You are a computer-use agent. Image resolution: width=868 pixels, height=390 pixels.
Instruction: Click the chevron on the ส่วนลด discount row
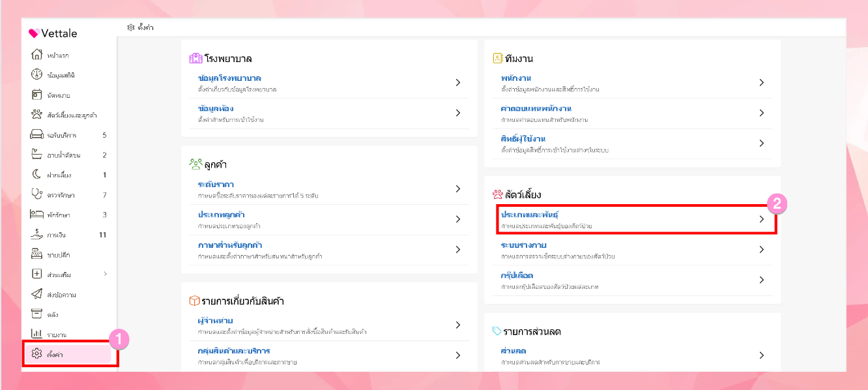coord(761,355)
